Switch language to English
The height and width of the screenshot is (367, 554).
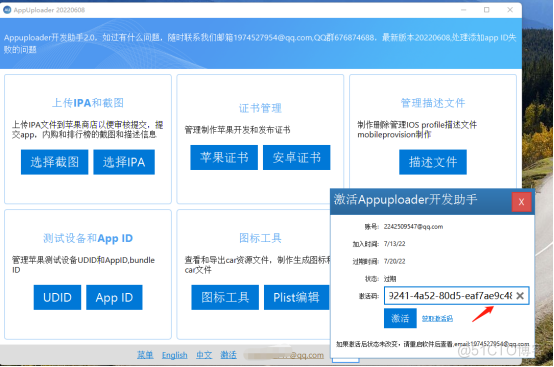click(x=175, y=355)
